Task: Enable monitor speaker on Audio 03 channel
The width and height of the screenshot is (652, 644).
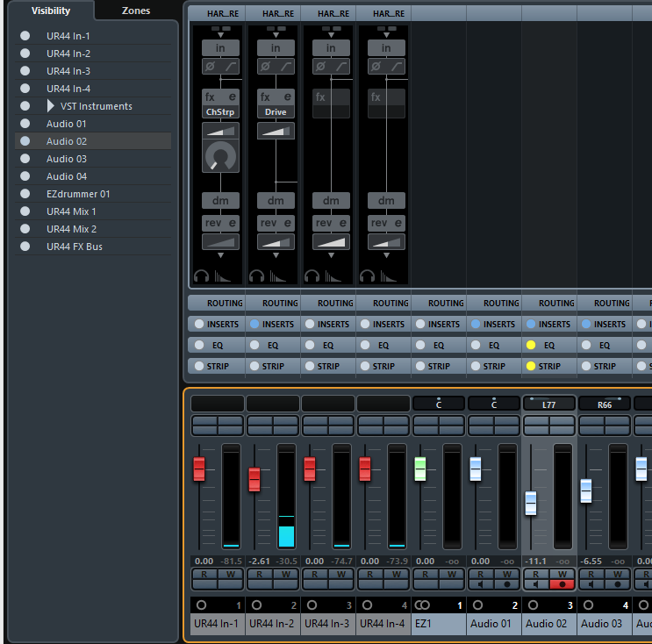Action: [x=591, y=584]
